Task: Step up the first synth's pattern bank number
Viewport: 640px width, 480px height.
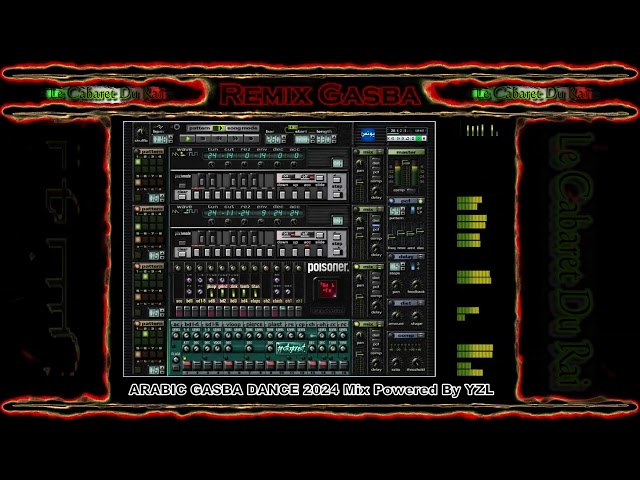Action: click(162, 196)
